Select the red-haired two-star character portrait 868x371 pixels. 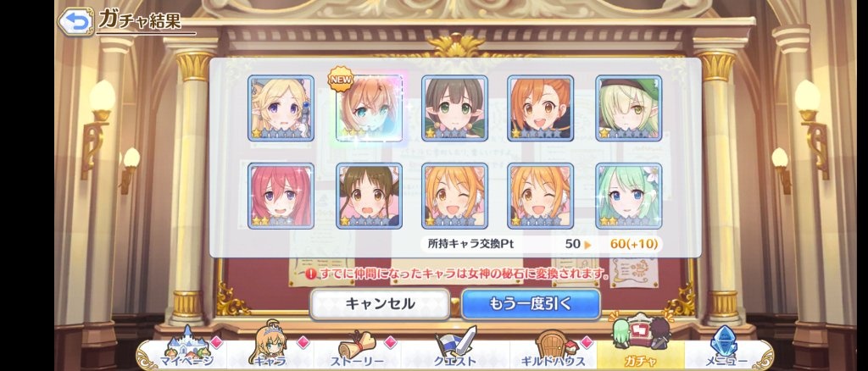(x=281, y=196)
